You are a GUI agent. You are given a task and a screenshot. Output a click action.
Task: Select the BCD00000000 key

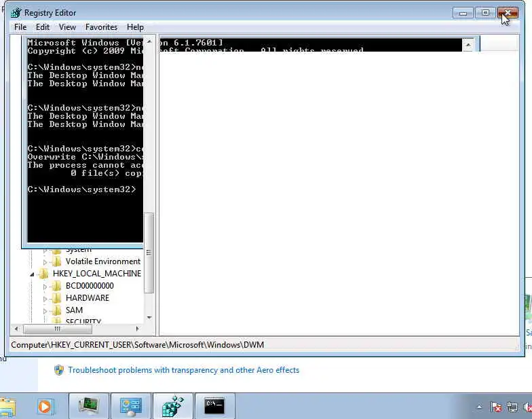(x=90, y=285)
